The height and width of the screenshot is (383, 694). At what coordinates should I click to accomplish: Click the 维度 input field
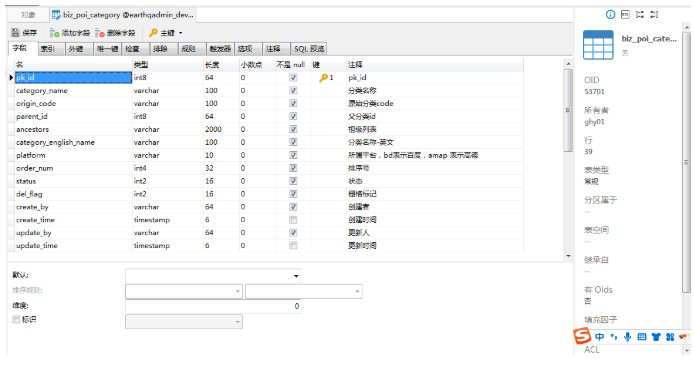pyautogui.click(x=213, y=306)
